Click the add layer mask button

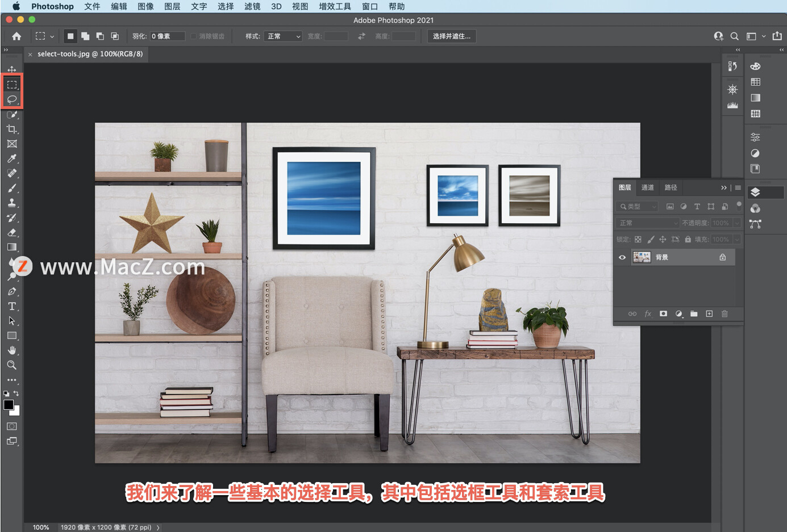tap(663, 313)
